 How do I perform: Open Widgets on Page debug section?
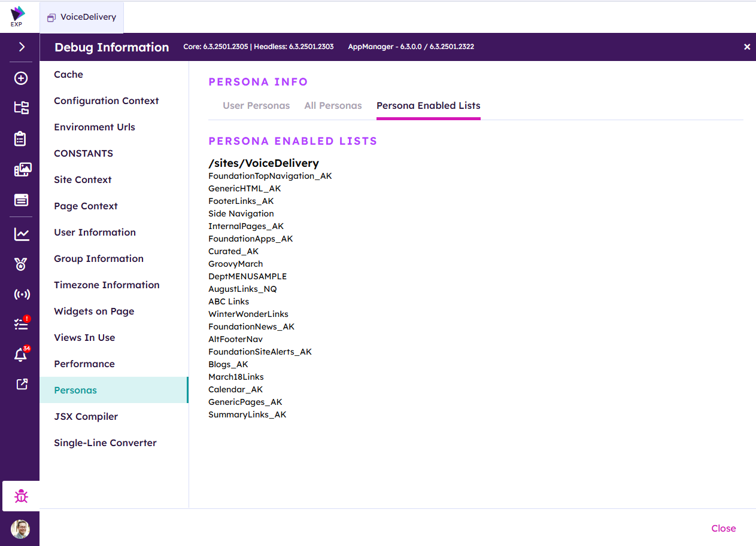point(94,311)
